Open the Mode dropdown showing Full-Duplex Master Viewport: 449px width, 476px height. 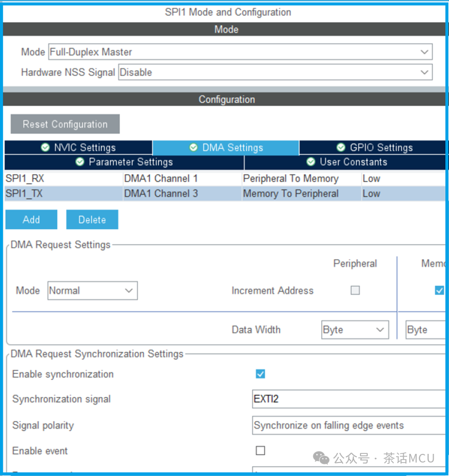[x=240, y=52]
